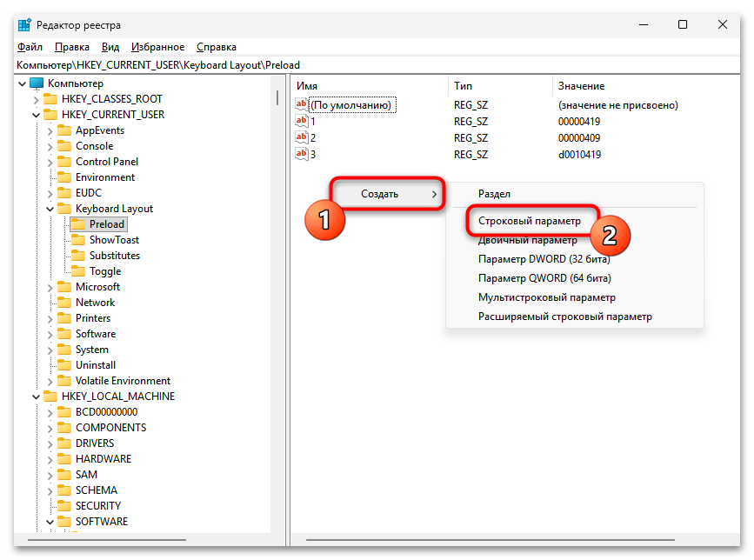Image resolution: width=754 pixels, height=560 pixels.
Task: Click the ShowToast folder icon
Action: 78,240
